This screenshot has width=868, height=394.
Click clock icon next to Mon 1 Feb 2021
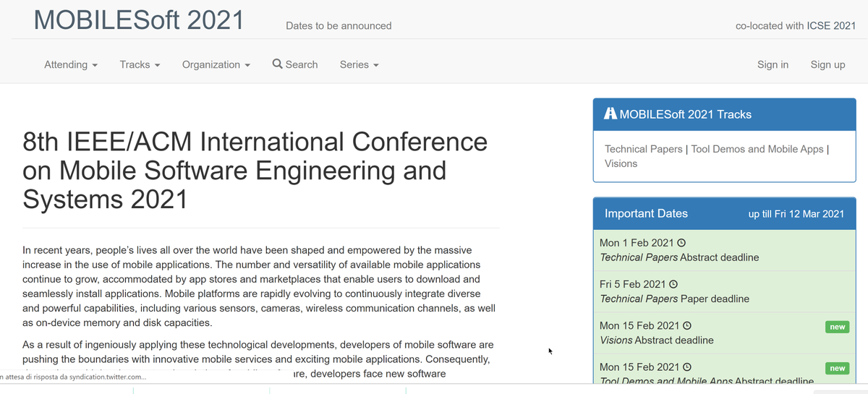pos(681,243)
